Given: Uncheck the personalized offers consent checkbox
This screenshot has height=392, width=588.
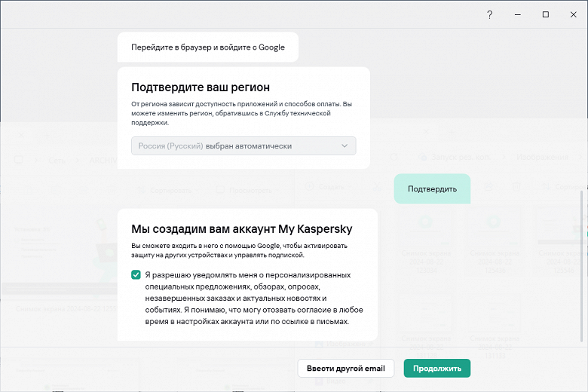Looking at the screenshot, I should [136, 275].
